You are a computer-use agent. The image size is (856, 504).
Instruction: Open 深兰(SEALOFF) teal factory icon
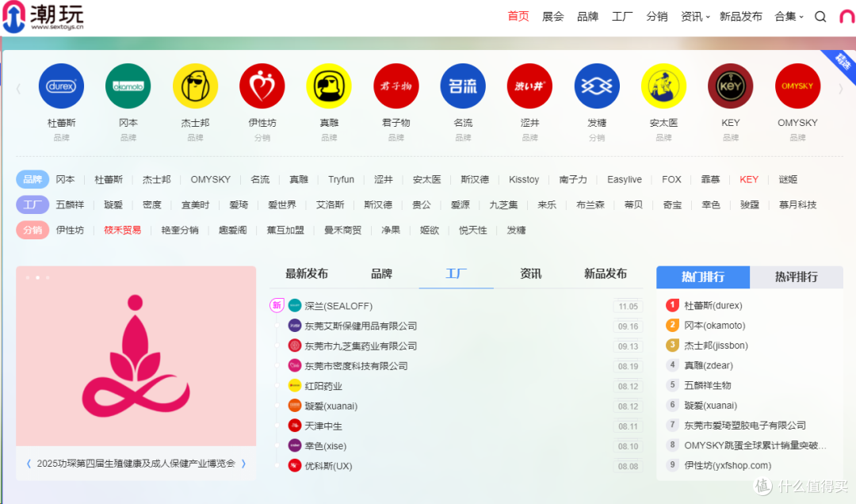(295, 306)
